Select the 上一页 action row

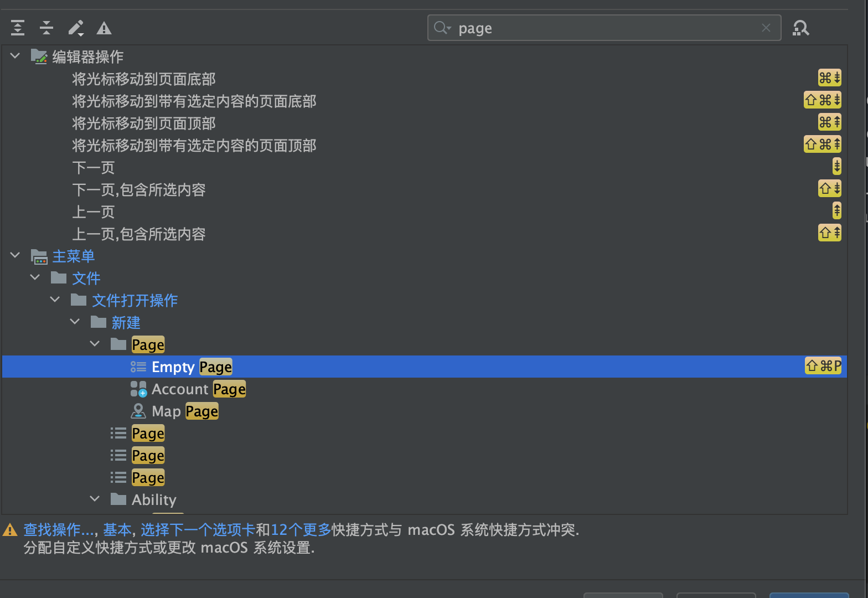click(425, 212)
